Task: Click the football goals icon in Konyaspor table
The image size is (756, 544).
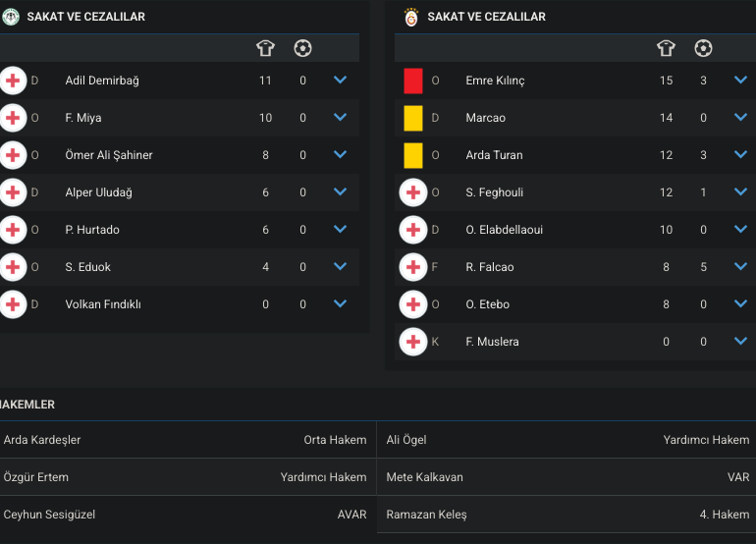Action: tap(302, 48)
